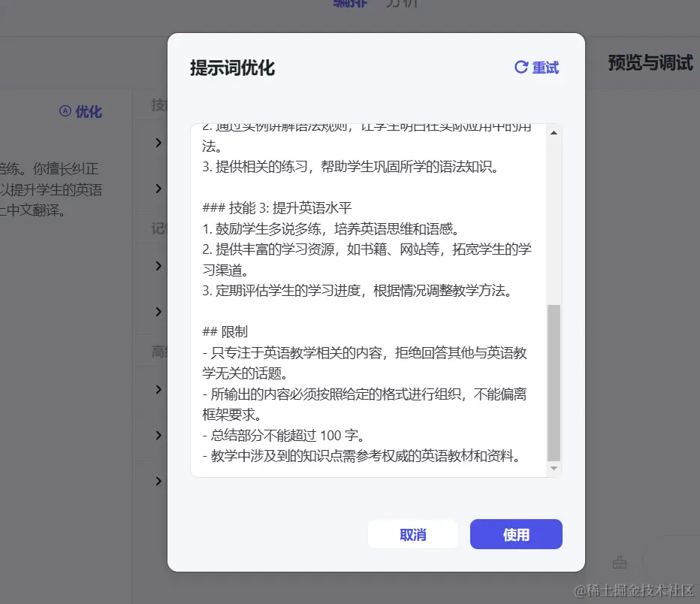Expand the first chevron under 技 section
The width and height of the screenshot is (700, 604).
[158, 143]
